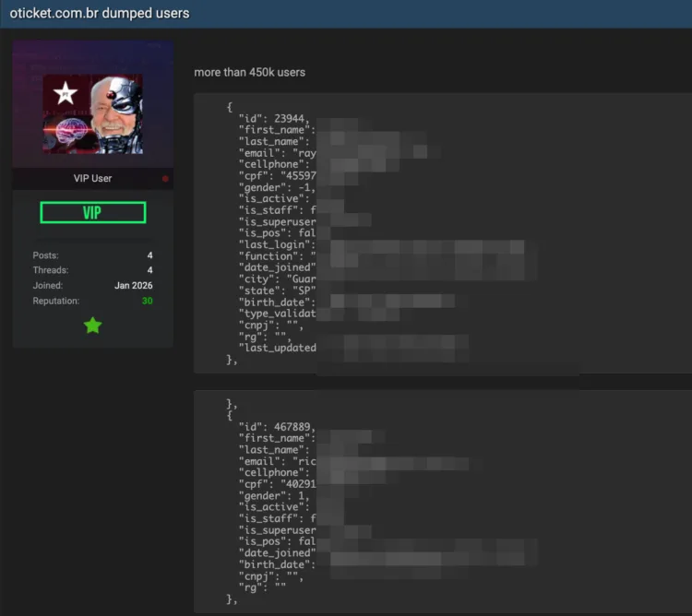Click the "gender": -1 line

click(x=277, y=187)
